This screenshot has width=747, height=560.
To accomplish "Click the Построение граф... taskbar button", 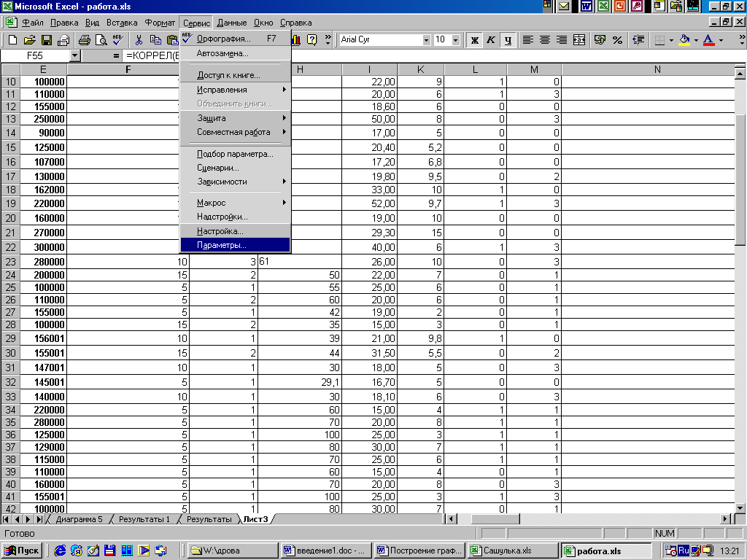I will (x=419, y=551).
